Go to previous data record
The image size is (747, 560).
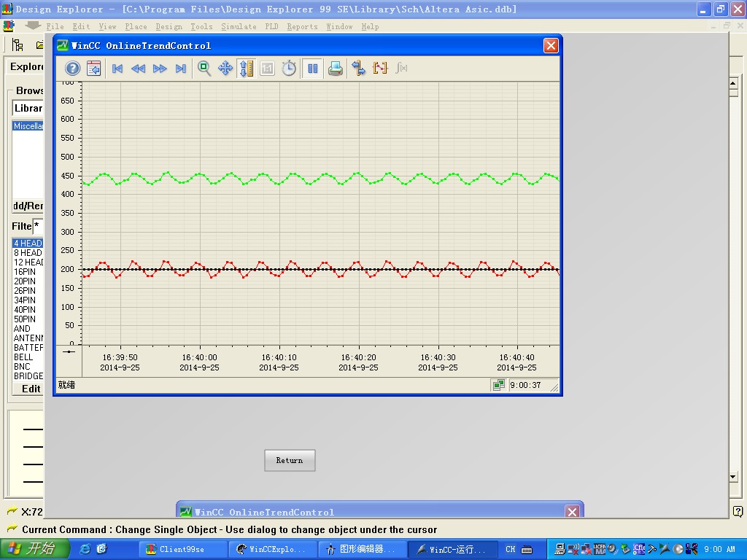[x=138, y=69]
